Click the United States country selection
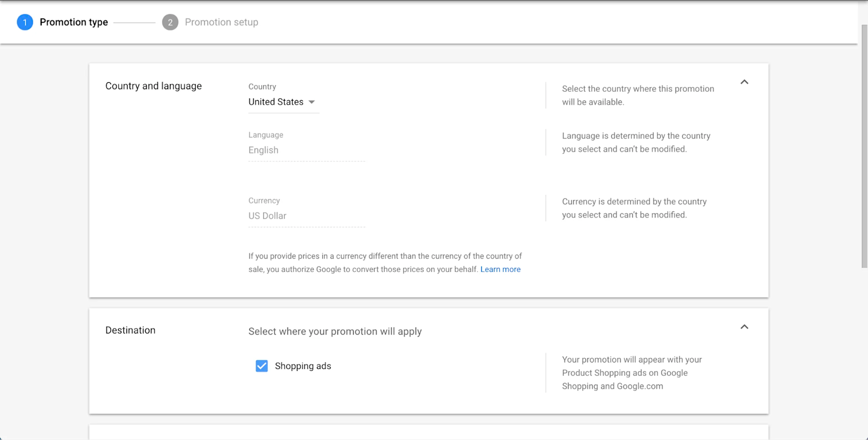868x440 pixels. point(276,102)
